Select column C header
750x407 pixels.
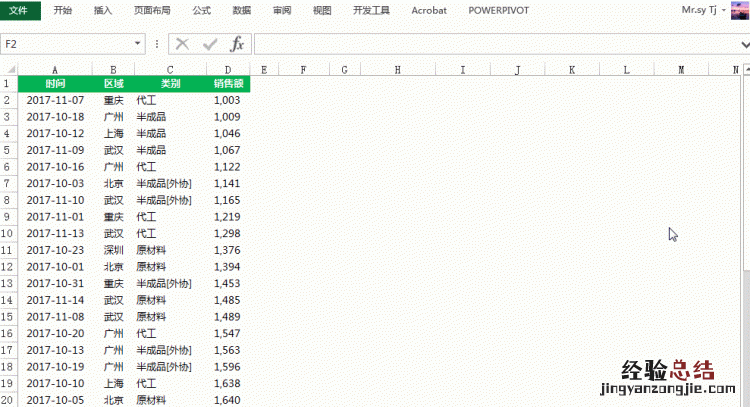pyautogui.click(x=169, y=70)
